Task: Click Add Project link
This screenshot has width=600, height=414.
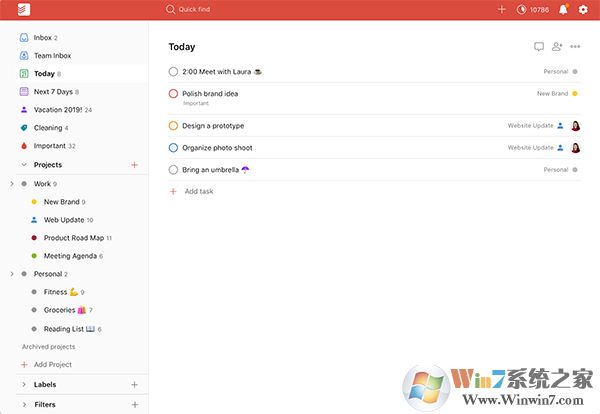Action: coord(53,364)
